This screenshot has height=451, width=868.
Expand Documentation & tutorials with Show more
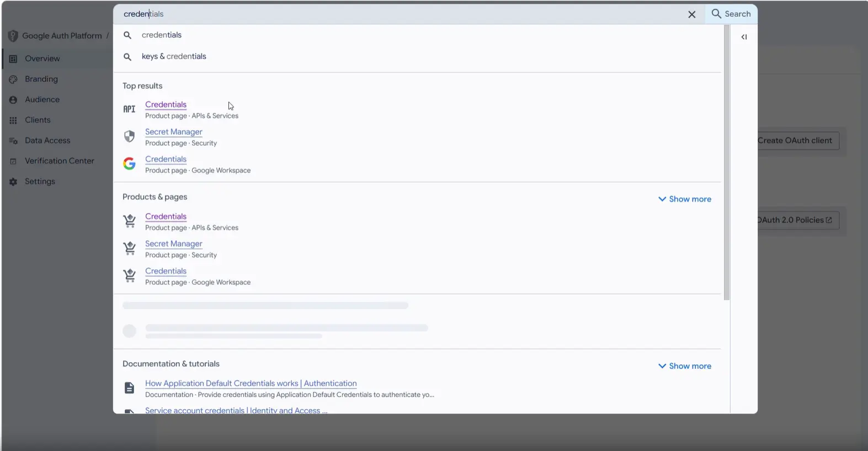click(x=685, y=366)
